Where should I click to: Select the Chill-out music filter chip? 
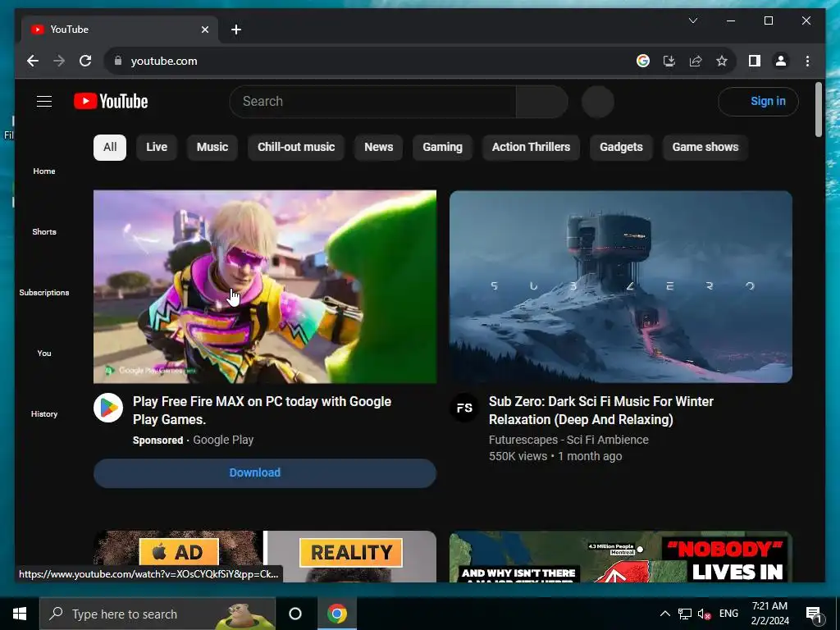tap(296, 148)
